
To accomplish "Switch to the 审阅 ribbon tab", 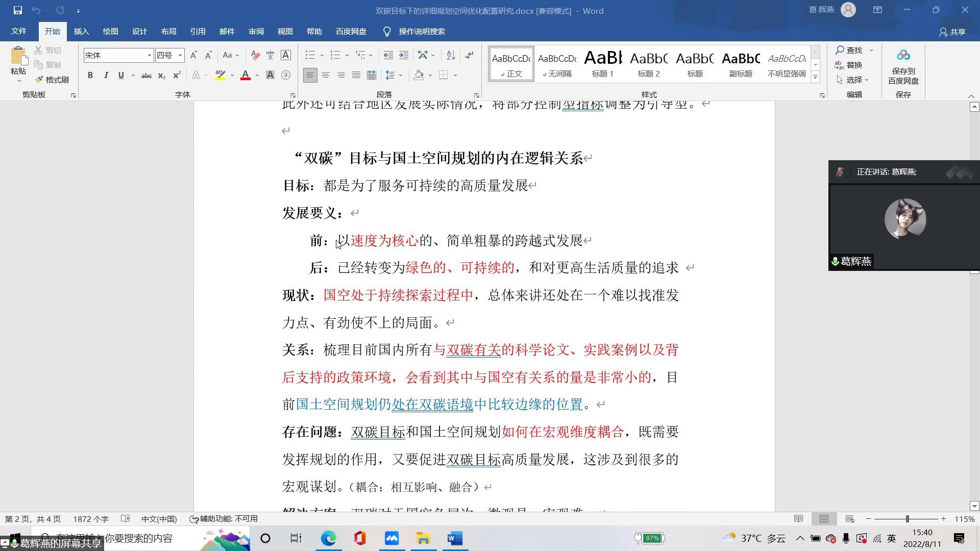I will [256, 32].
